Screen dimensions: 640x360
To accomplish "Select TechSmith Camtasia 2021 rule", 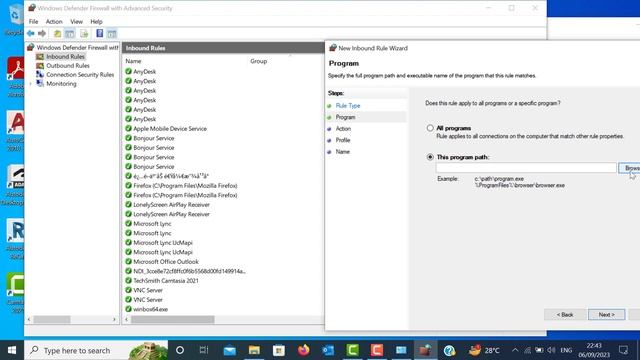I will tap(166, 280).
